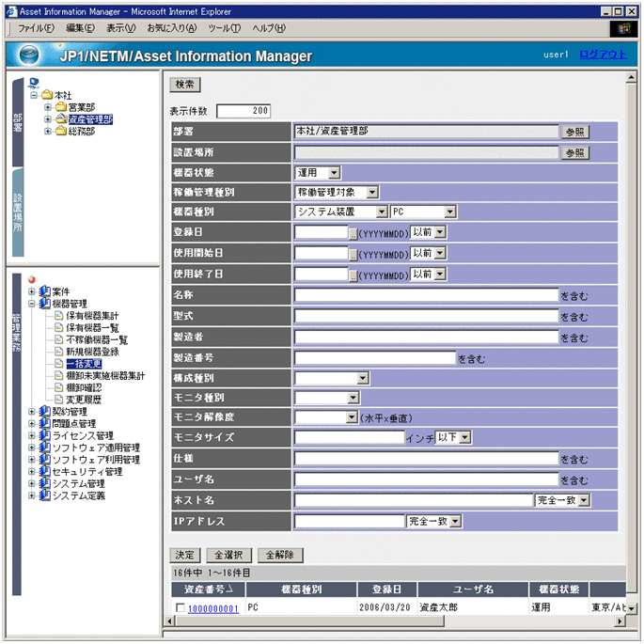The height and width of the screenshot is (644, 644).
Task: Click into the 名称 text field
Action: pos(426,295)
